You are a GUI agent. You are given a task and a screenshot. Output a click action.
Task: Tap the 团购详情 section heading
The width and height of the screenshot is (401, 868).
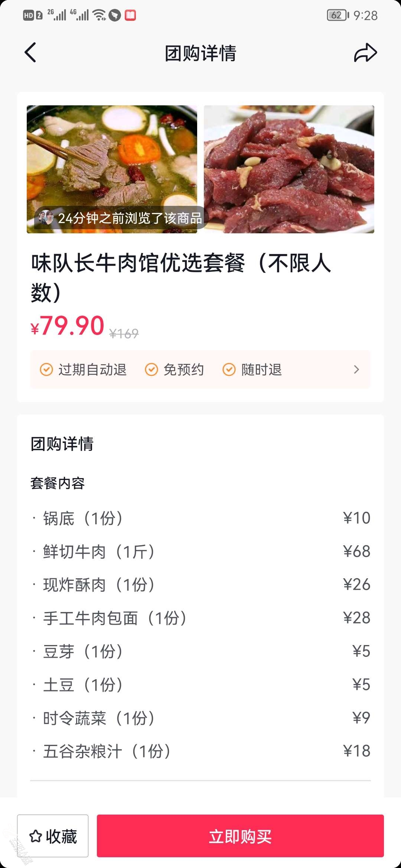click(x=62, y=444)
